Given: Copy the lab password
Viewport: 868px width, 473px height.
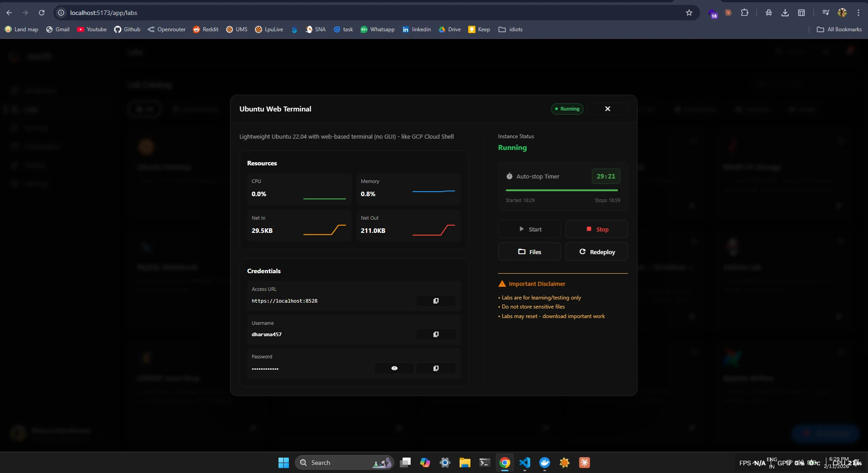Looking at the screenshot, I should pyautogui.click(x=436, y=368).
